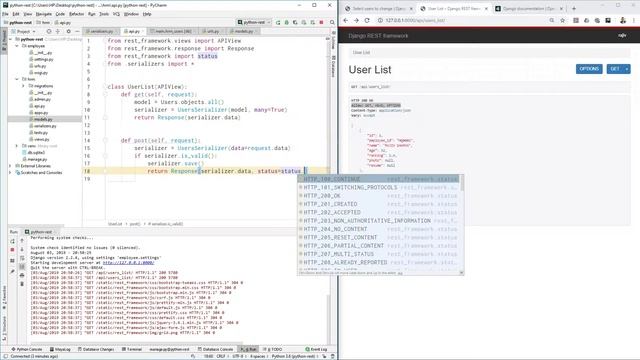Screen dimensions: 640x360
Task: Open Project panel settings gear
Action: [x=69, y=31]
